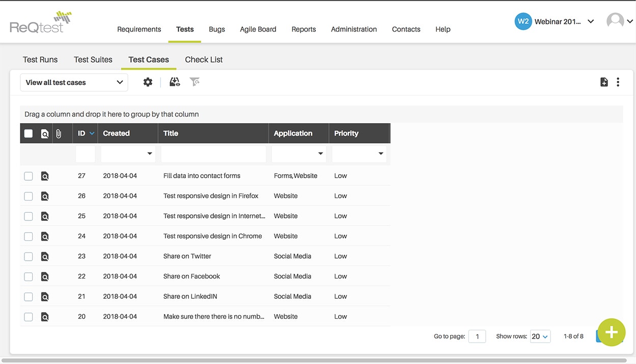Check the box for test case 22
The image size is (636, 364).
click(x=29, y=276)
